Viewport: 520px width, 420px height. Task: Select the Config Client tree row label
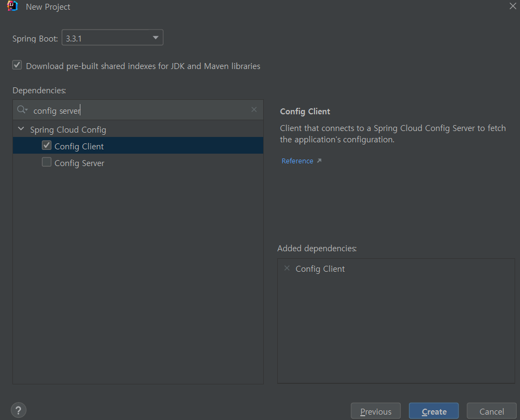79,146
